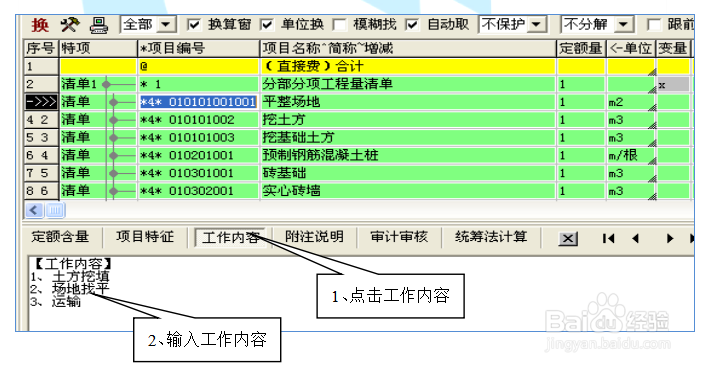Toggle the 自动取 checkbox
The height and width of the screenshot is (369, 711).
pos(412,24)
